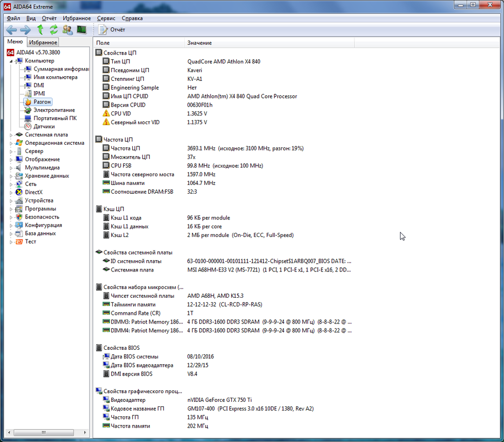Switch to the Избранное tab in sidebar
The image size is (504, 442).
43,42
